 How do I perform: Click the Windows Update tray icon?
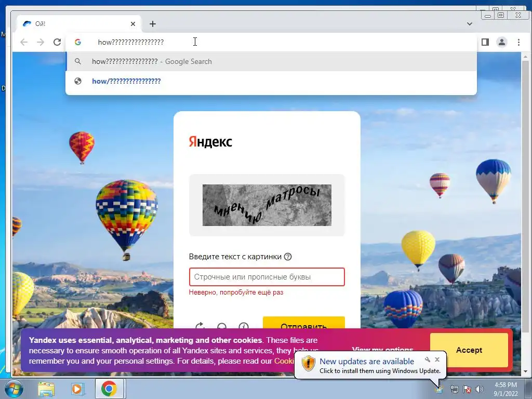(x=440, y=389)
